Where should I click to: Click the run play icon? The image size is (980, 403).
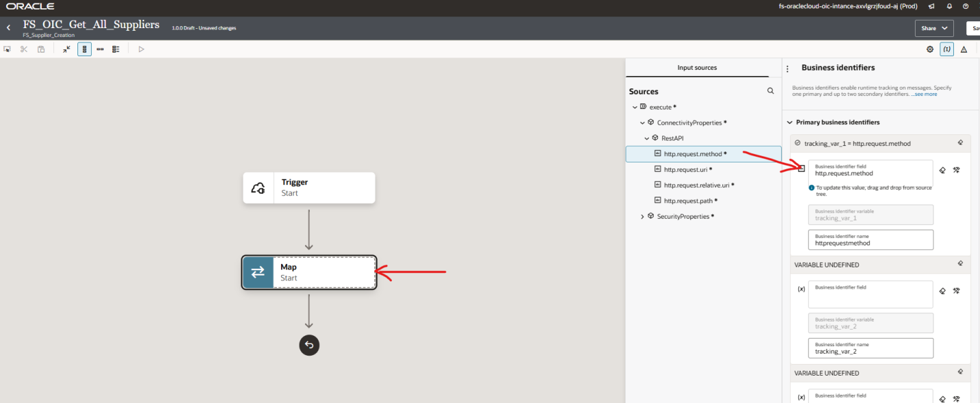[141, 49]
